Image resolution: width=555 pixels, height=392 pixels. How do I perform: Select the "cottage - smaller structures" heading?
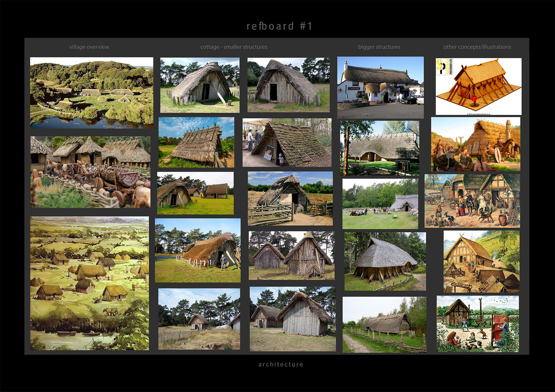click(x=234, y=47)
